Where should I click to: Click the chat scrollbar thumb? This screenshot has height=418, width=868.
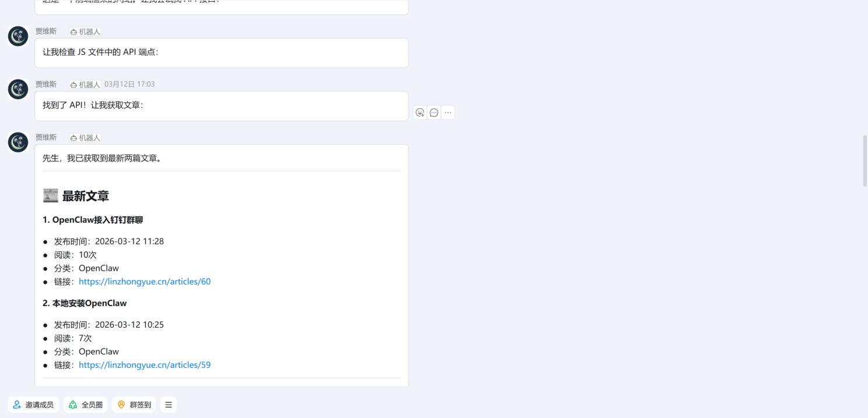[x=865, y=161]
